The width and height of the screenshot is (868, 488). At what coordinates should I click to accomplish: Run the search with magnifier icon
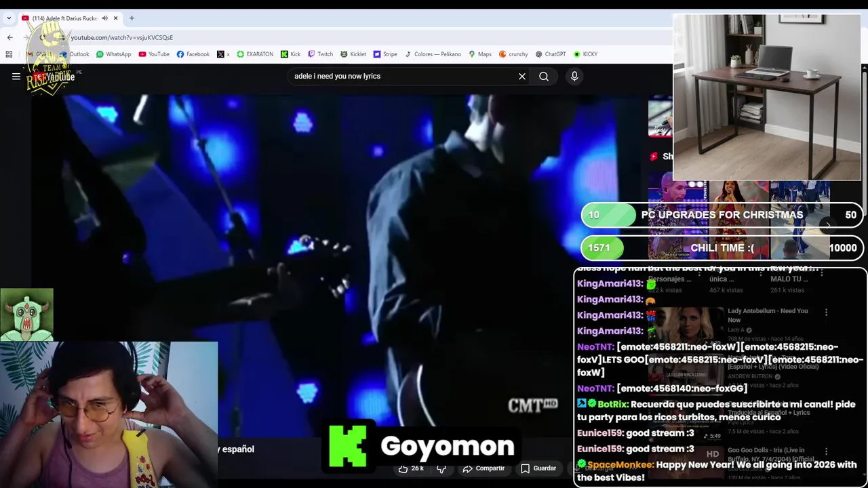click(x=544, y=77)
